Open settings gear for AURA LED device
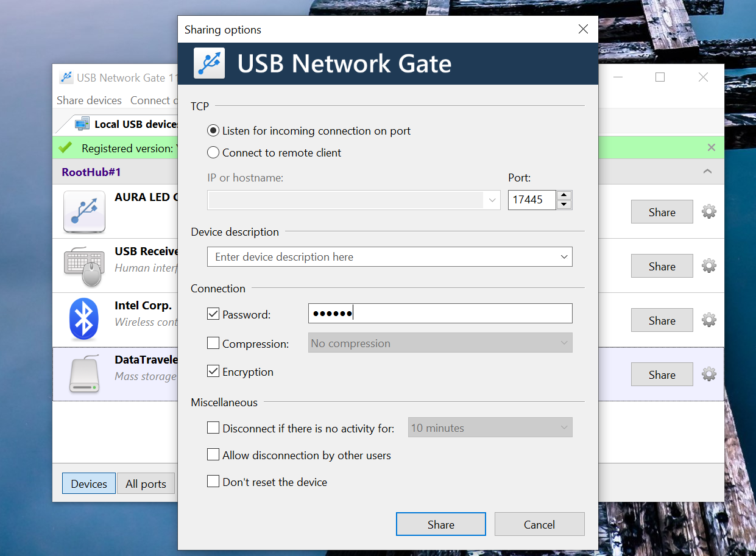 point(709,212)
